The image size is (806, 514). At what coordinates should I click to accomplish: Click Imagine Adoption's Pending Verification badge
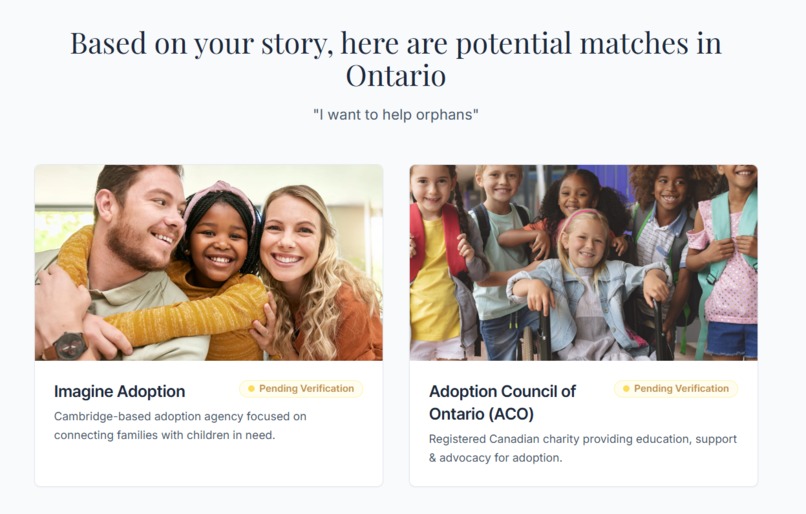(x=301, y=389)
